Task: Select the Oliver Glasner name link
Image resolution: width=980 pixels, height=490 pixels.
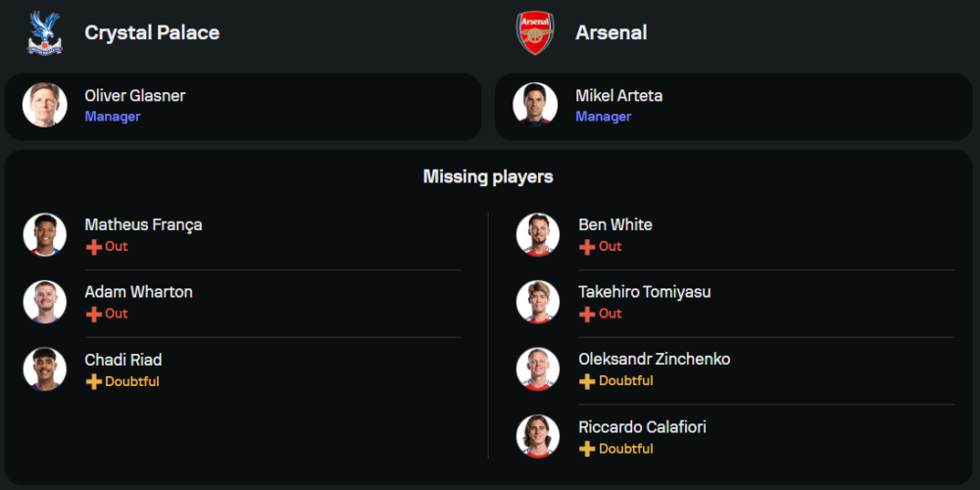Action: tap(135, 96)
